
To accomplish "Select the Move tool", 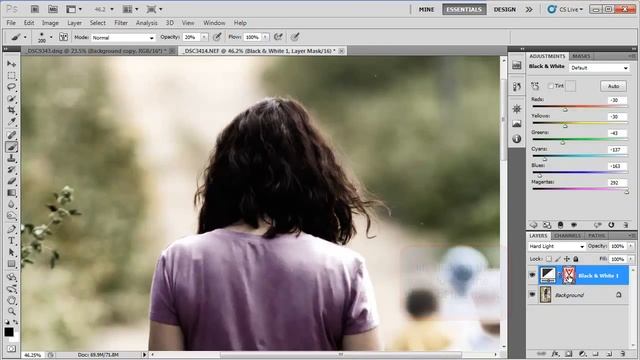I will [x=11, y=64].
